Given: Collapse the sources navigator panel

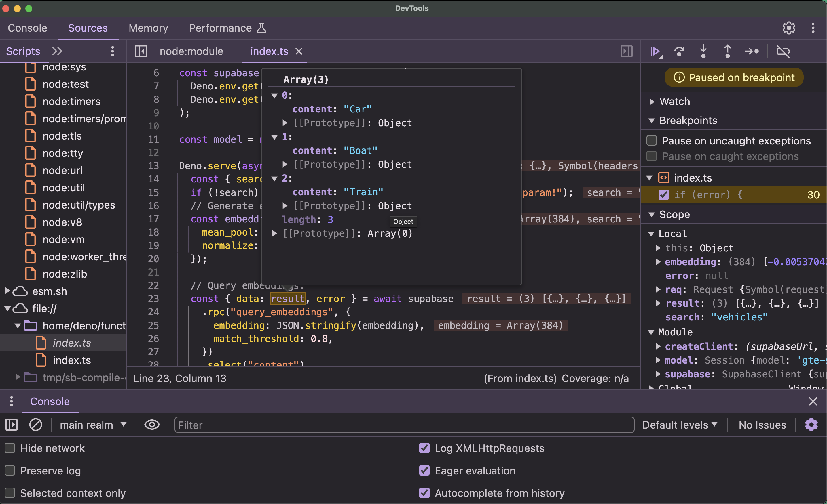Looking at the screenshot, I should point(141,51).
